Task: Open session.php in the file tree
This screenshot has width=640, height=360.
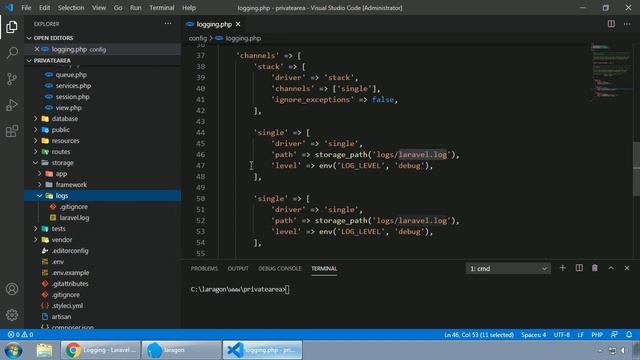Action: click(72, 97)
